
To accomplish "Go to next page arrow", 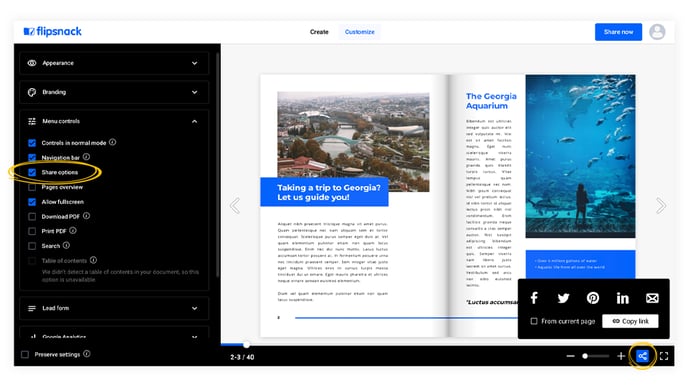I will 661,205.
